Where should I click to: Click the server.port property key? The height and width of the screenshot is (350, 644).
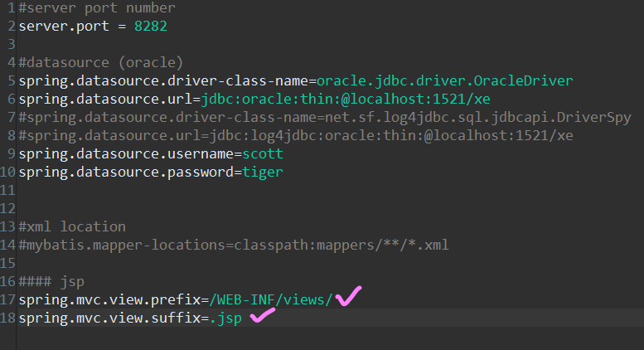tap(64, 27)
